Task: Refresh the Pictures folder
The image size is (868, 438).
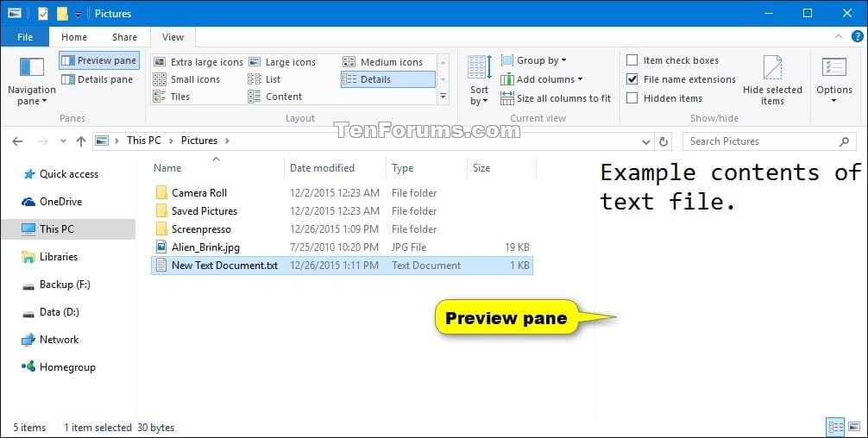Action: coord(664,141)
